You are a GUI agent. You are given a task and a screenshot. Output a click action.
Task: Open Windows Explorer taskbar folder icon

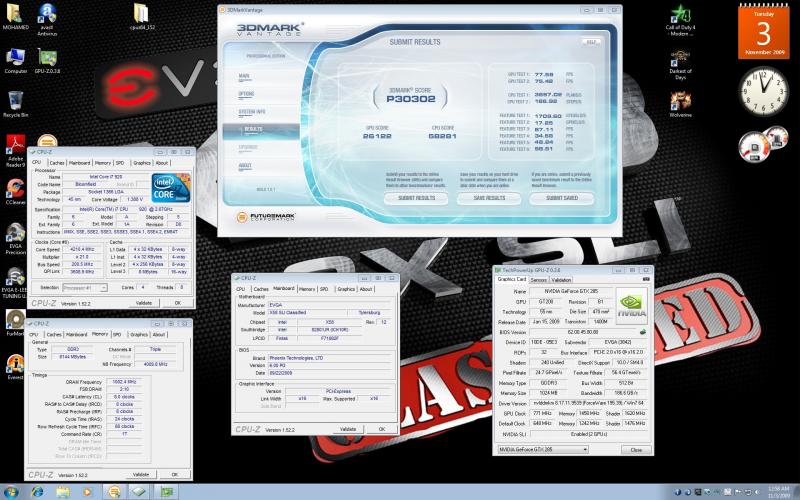(63, 492)
